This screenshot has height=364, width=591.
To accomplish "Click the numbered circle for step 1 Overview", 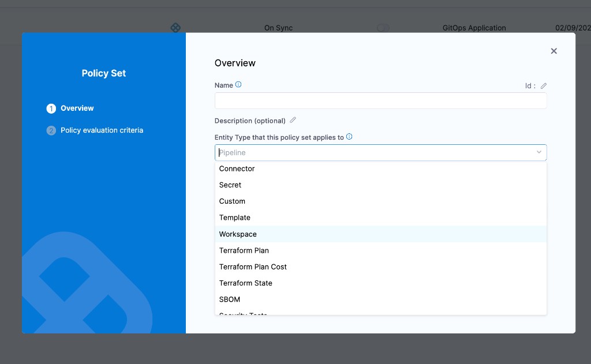I will pyautogui.click(x=51, y=108).
